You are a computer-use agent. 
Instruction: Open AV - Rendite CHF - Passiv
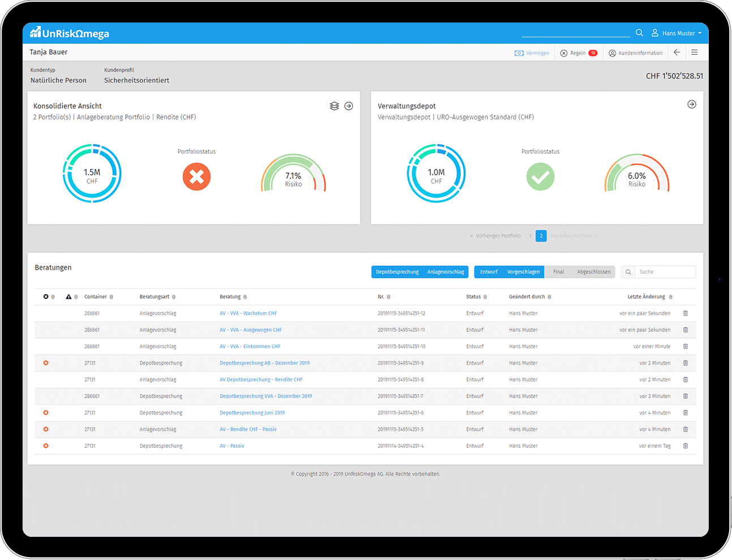click(248, 429)
